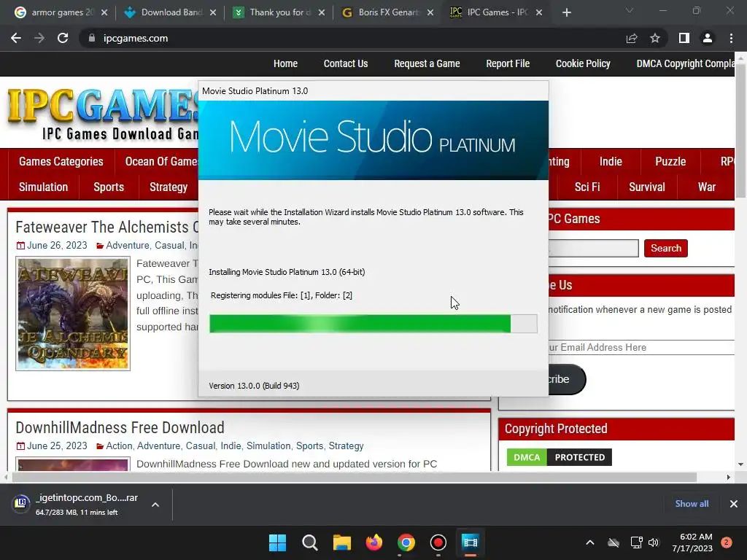This screenshot has width=747, height=560.
Task: Click the installer green progress bar
Action: (x=373, y=324)
